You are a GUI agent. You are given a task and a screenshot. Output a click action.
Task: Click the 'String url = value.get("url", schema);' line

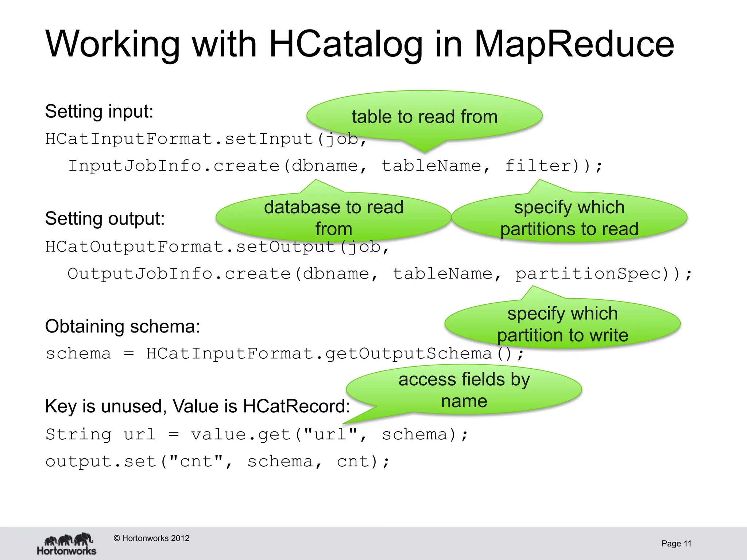pos(257,435)
